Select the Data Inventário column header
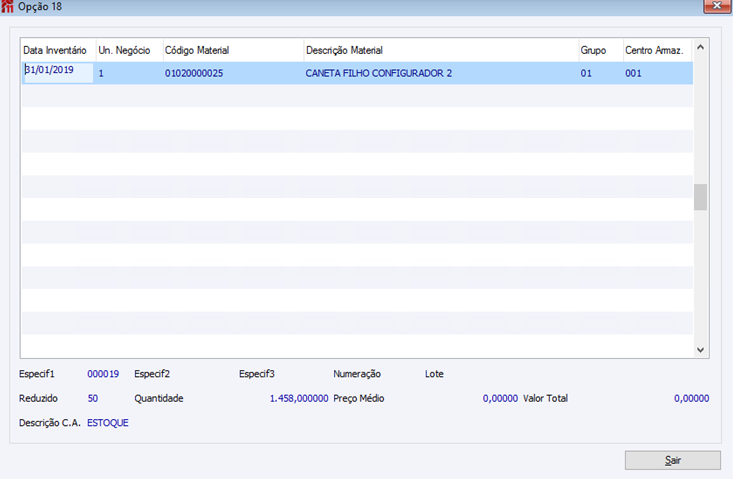The width and height of the screenshot is (733, 479). coord(58,50)
